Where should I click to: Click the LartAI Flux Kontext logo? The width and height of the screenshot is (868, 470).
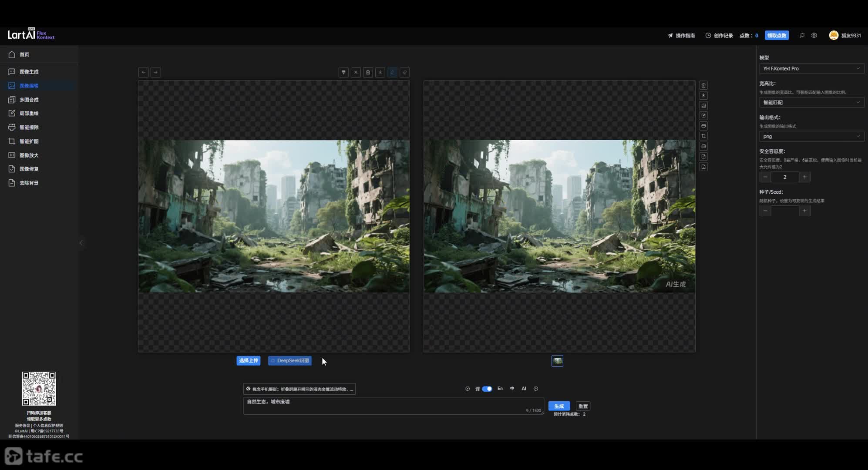[31, 34]
